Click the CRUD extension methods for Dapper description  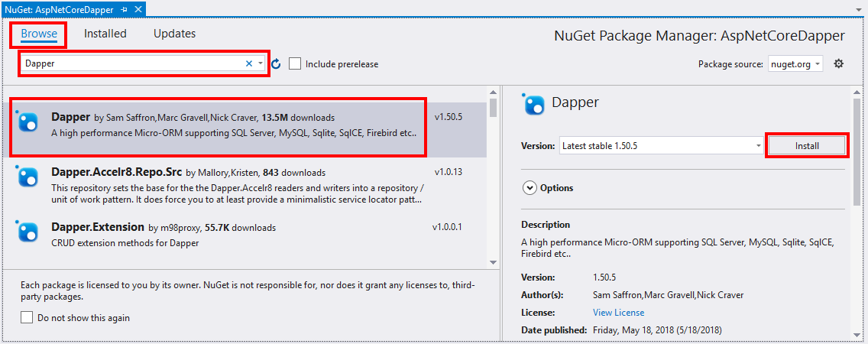[125, 242]
